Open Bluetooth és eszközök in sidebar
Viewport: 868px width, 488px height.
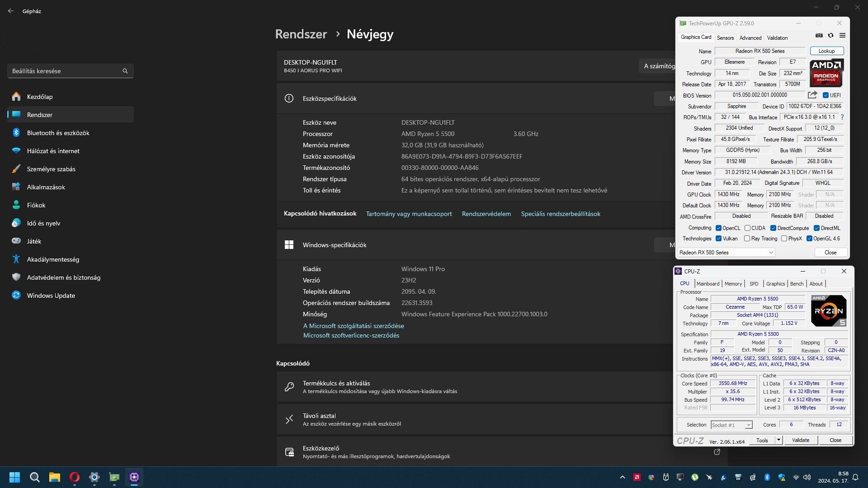tap(70, 133)
